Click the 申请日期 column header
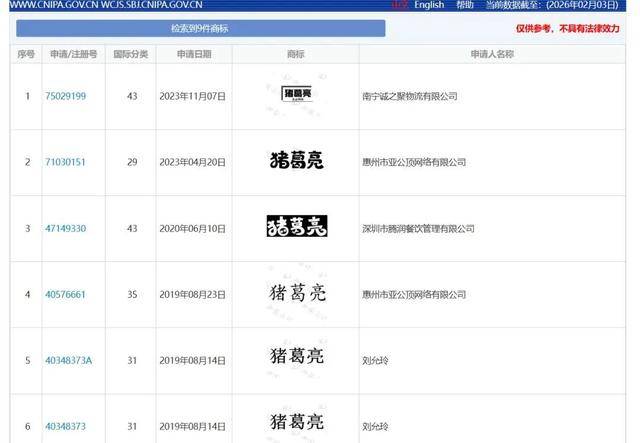The height and width of the screenshot is (443, 640). click(194, 53)
